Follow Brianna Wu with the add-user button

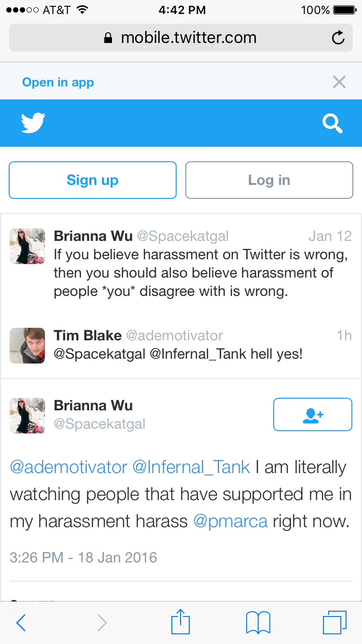coord(313,414)
